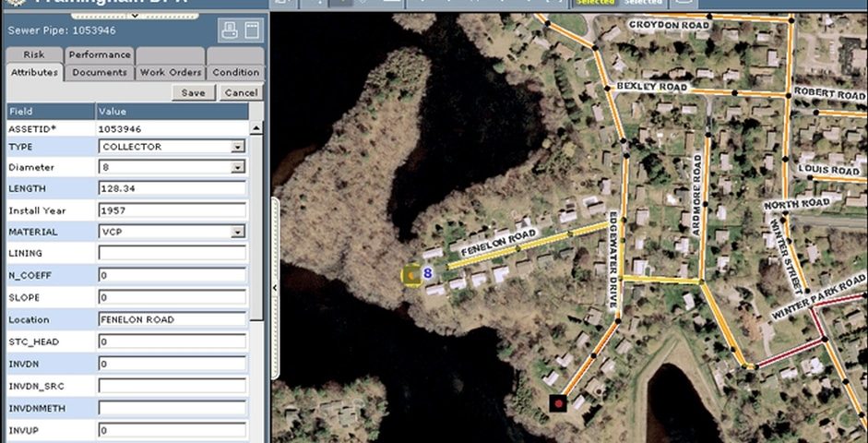Collapse the side panel using the left arrow handle
The width and height of the screenshot is (868, 443).
[x=275, y=288]
